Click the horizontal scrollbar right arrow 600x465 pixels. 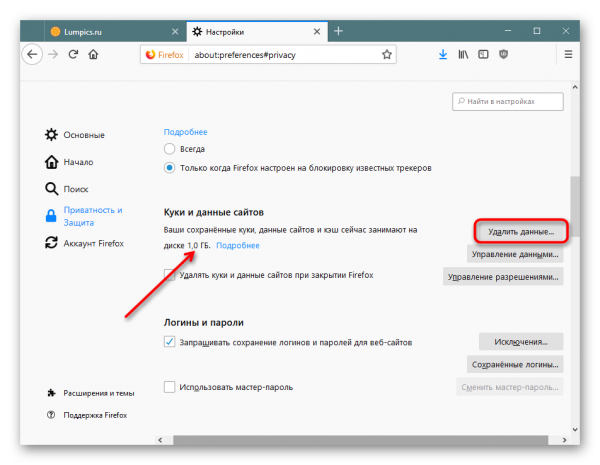[x=564, y=440]
